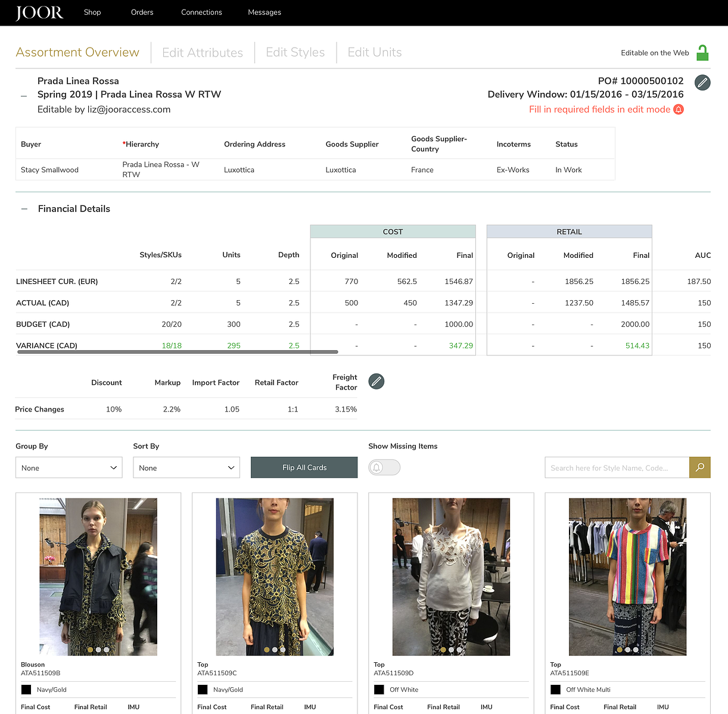728x714 pixels.
Task: Click the 'VARIANCE (CAD)' row label
Action: tap(46, 346)
